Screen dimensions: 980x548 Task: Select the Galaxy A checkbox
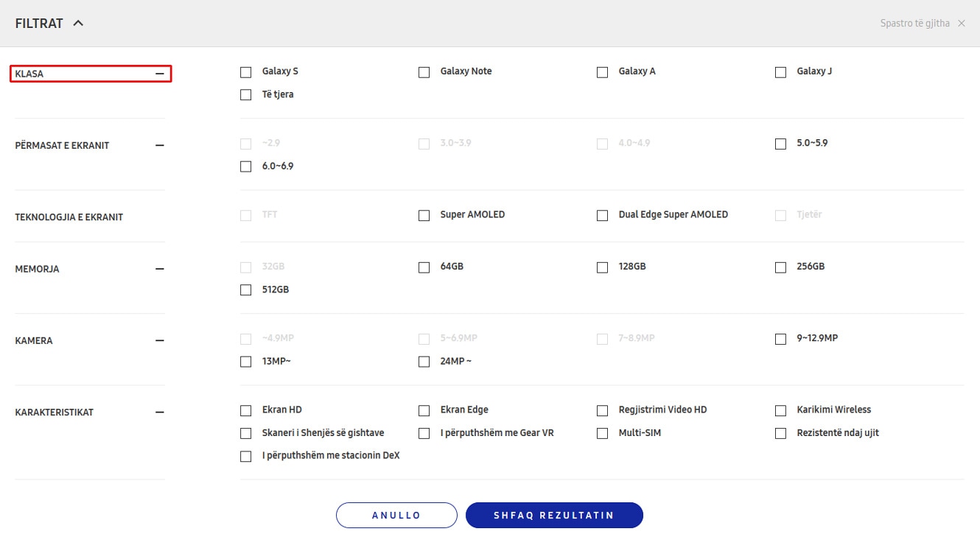603,72
